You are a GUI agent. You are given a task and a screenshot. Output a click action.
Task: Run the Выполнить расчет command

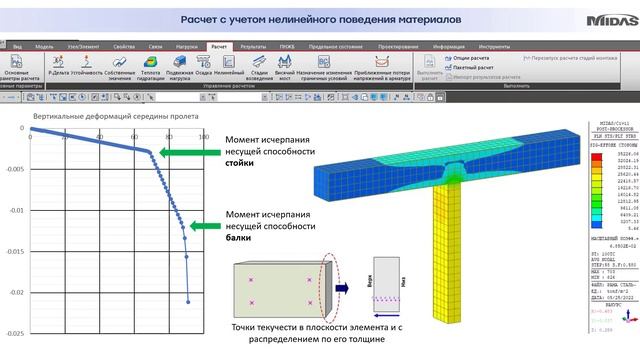tap(429, 67)
